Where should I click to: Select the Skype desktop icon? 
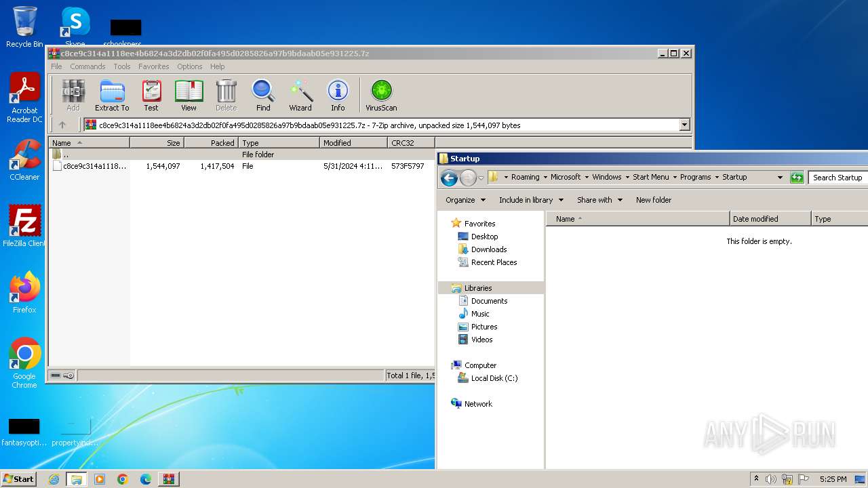coord(75,27)
